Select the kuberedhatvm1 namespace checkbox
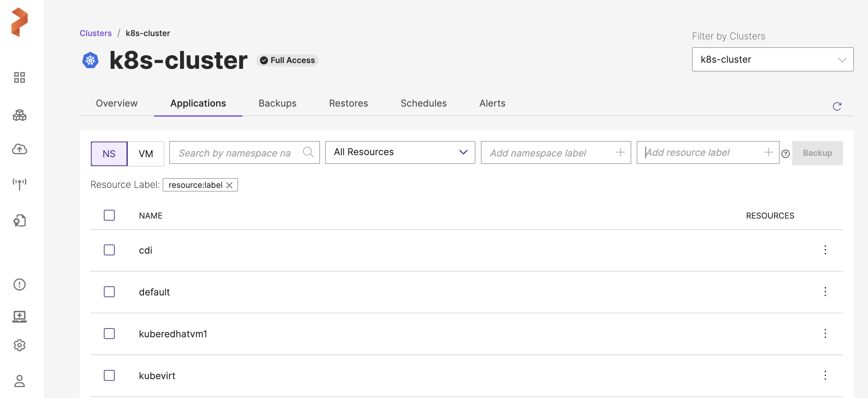Screen dimensions: 868x398 pyautogui.click(x=109, y=334)
